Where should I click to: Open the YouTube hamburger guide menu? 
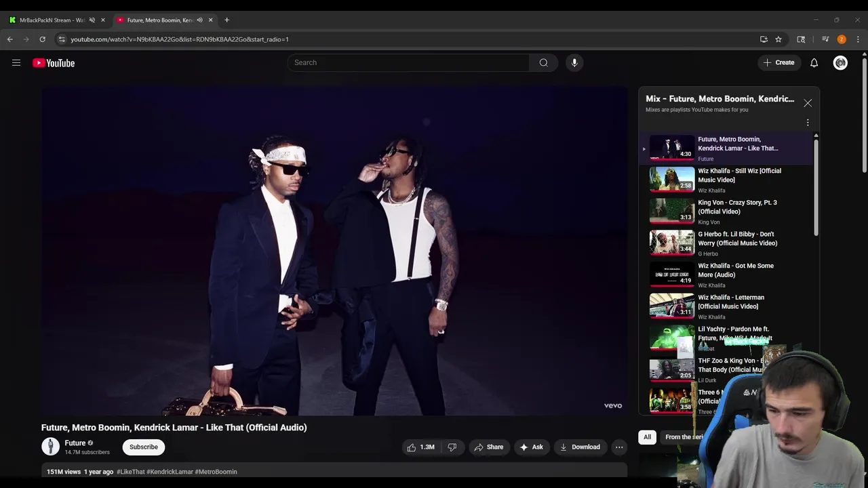pyautogui.click(x=16, y=63)
